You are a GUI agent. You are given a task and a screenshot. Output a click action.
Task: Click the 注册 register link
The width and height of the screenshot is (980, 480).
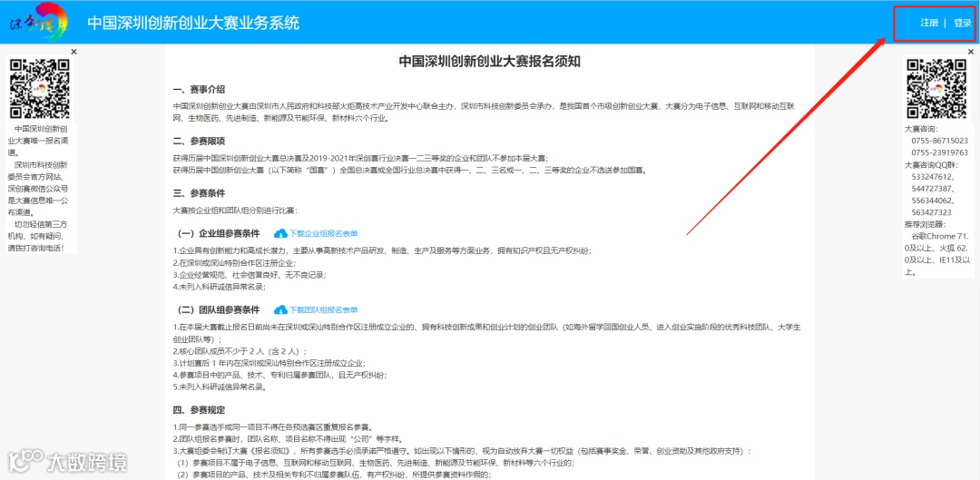[x=929, y=23]
